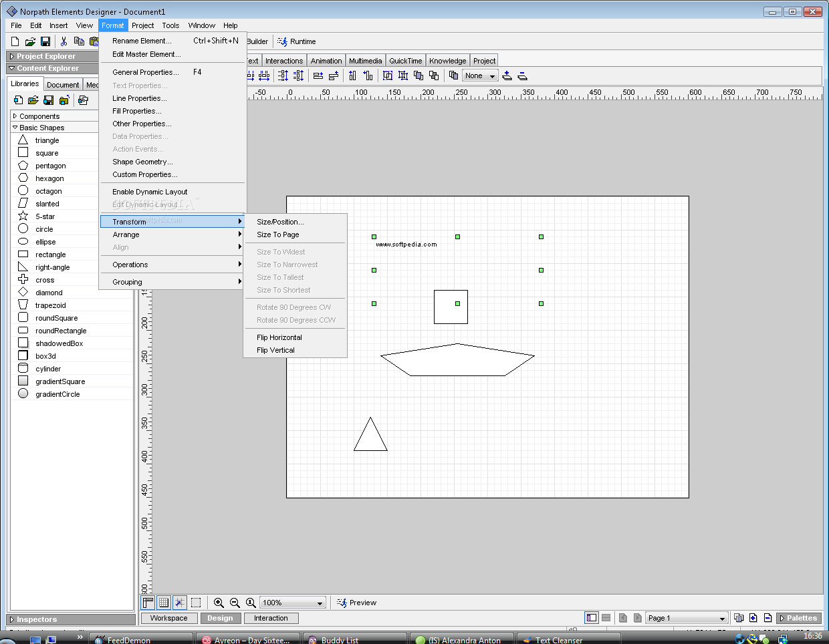Click the save library disk icon in Libraries
The width and height of the screenshot is (829, 644).
[48, 100]
